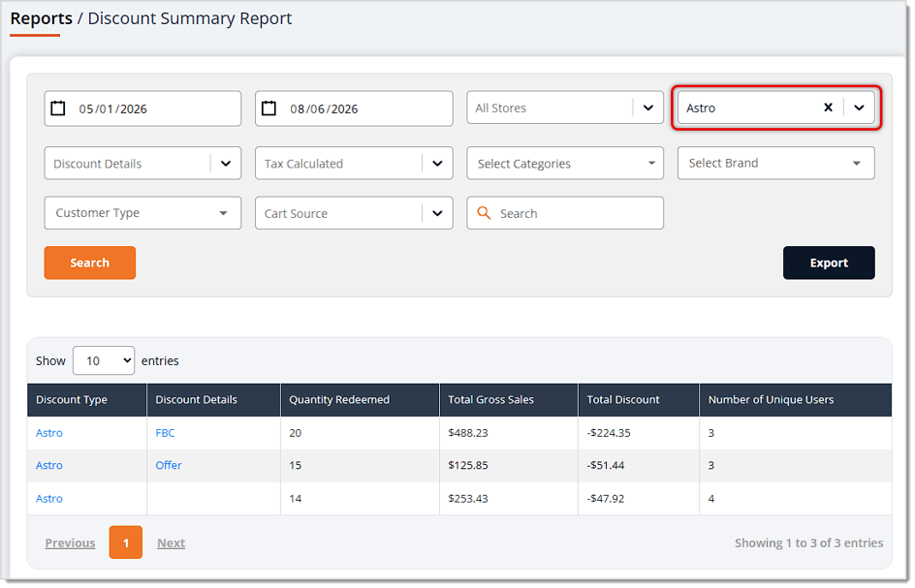Open the Customer Type dropdown

[142, 213]
